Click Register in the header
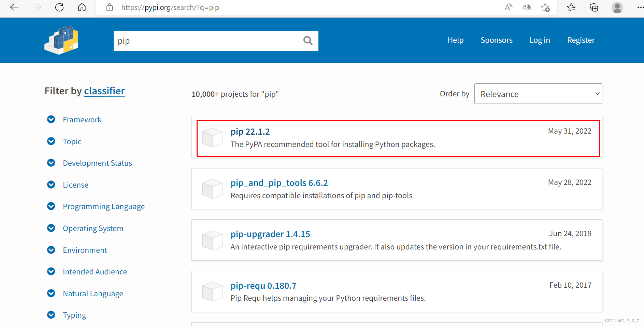This screenshot has height=326, width=644. [x=581, y=40]
